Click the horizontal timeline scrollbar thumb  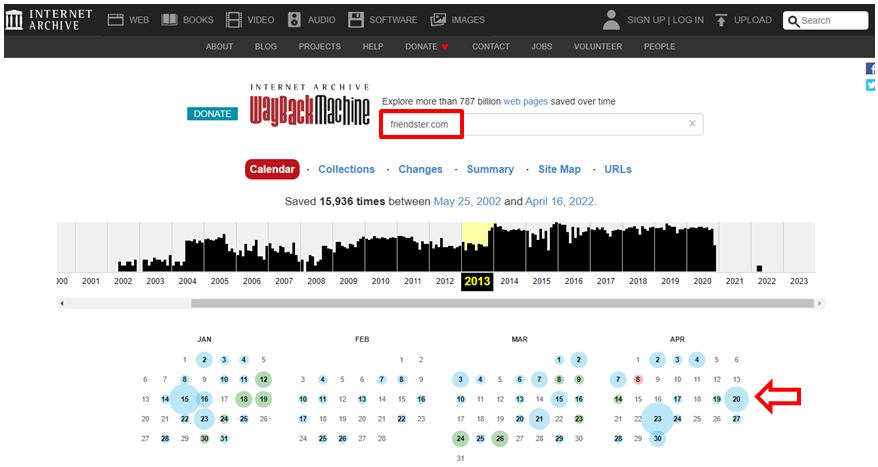502,303
